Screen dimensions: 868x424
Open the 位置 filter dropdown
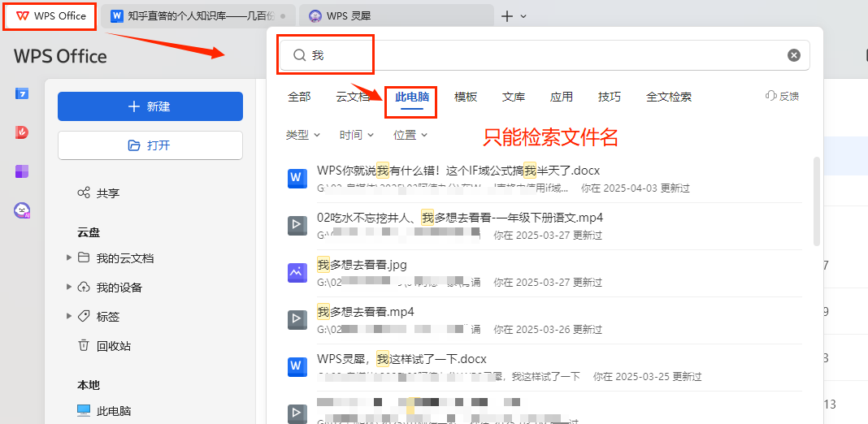pyautogui.click(x=410, y=135)
